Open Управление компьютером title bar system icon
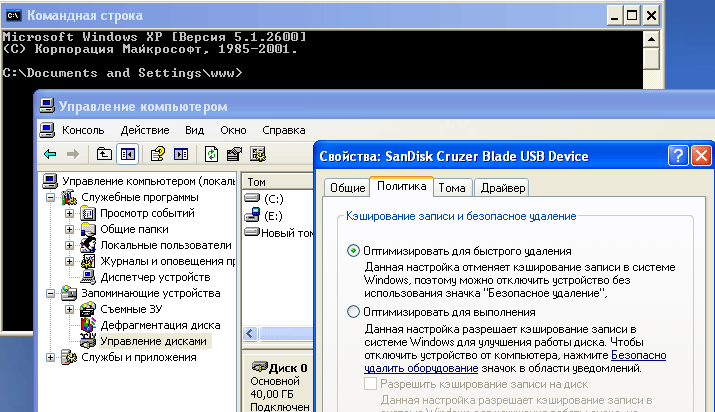This screenshot has width=715, height=412. click(x=47, y=106)
